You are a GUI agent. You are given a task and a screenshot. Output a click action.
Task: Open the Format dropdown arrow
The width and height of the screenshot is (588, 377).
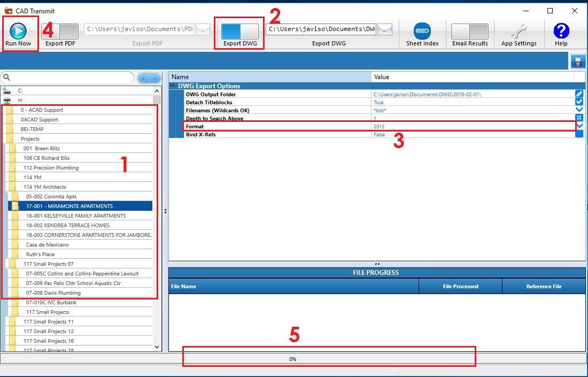(579, 126)
